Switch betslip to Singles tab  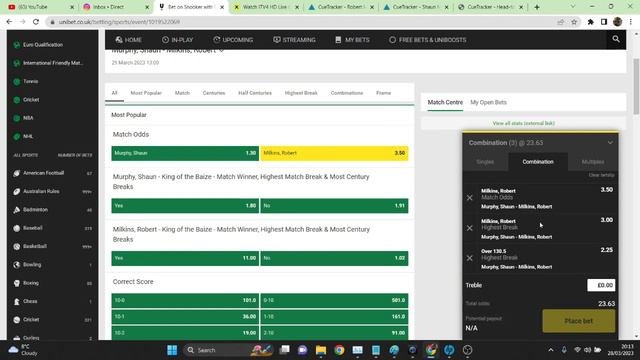click(x=485, y=162)
